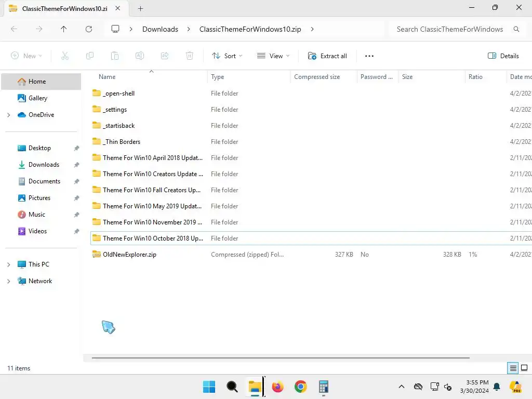Select Home in navigation pane
This screenshot has height=399, width=532.
pos(41,82)
